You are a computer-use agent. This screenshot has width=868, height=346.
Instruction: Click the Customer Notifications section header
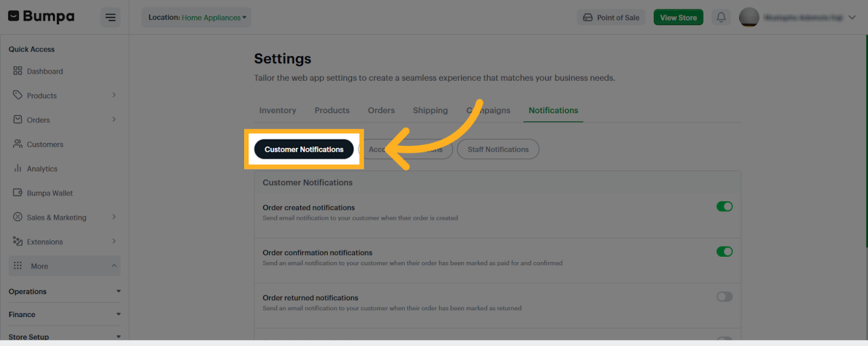[307, 182]
